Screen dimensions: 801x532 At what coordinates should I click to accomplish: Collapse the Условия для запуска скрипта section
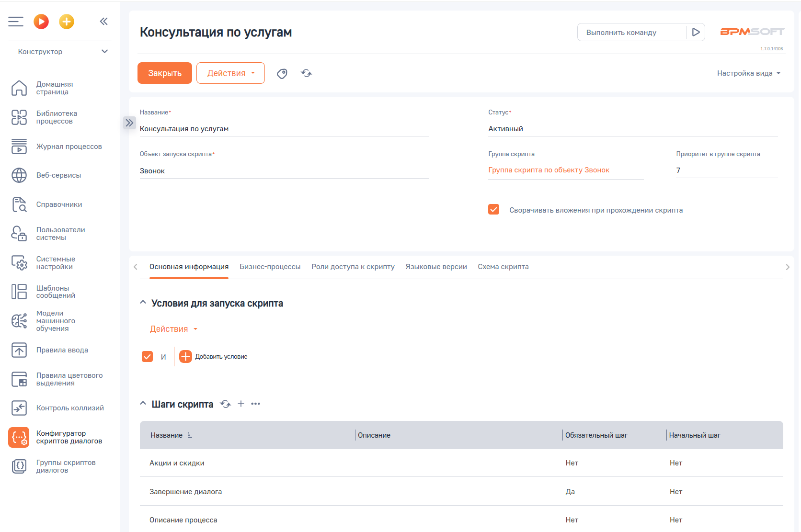click(142, 302)
